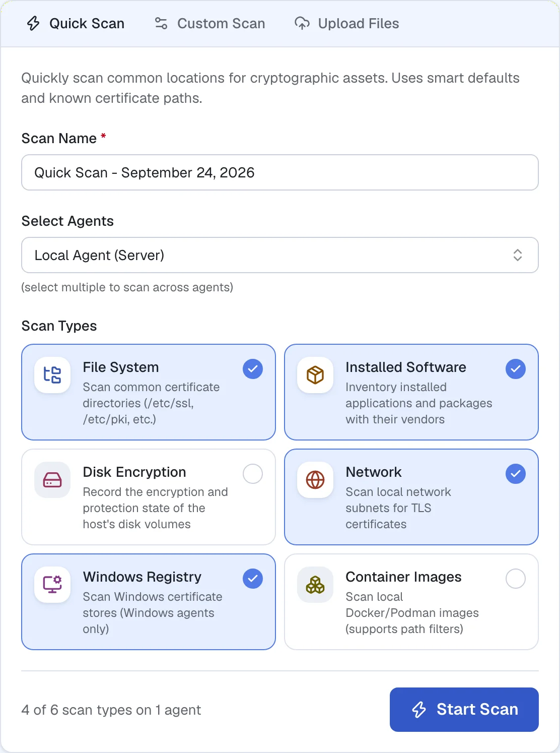Viewport: 560px width, 753px height.
Task: Click the Container Images cubes icon
Action: coord(315,585)
